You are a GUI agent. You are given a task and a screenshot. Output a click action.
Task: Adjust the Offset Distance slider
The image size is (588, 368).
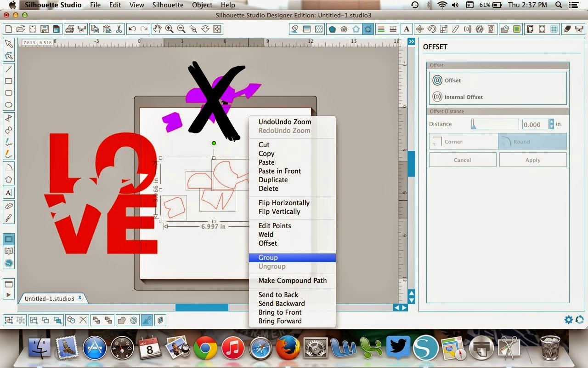pos(495,124)
